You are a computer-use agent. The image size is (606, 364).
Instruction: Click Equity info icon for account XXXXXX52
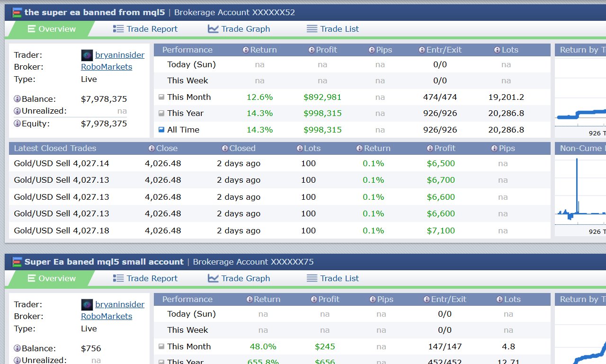(18, 124)
